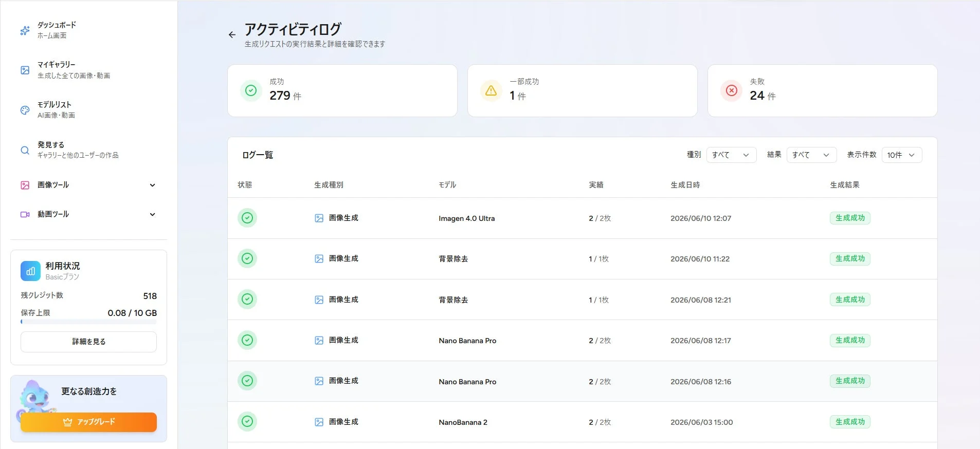980x449 pixels.
Task: Expand the 動画ツール menu chevron
Action: click(152, 214)
